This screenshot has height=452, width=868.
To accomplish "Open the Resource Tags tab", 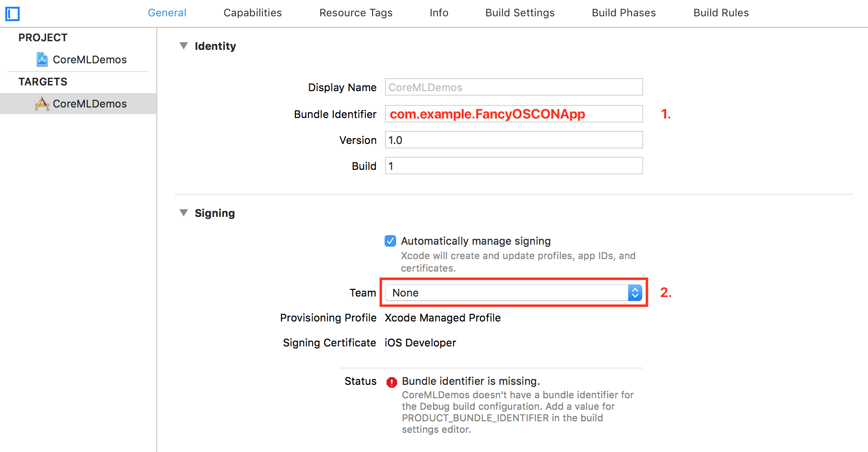I will coord(356,13).
